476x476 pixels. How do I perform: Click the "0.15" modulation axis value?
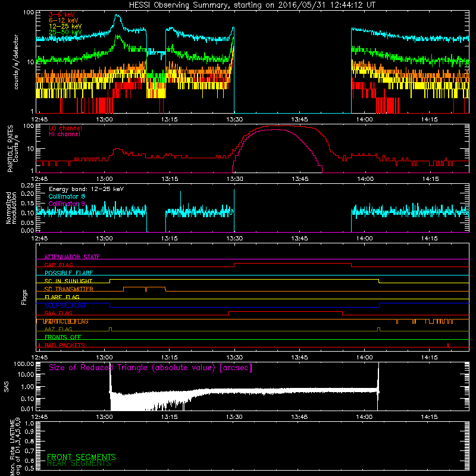pyautogui.click(x=27, y=203)
